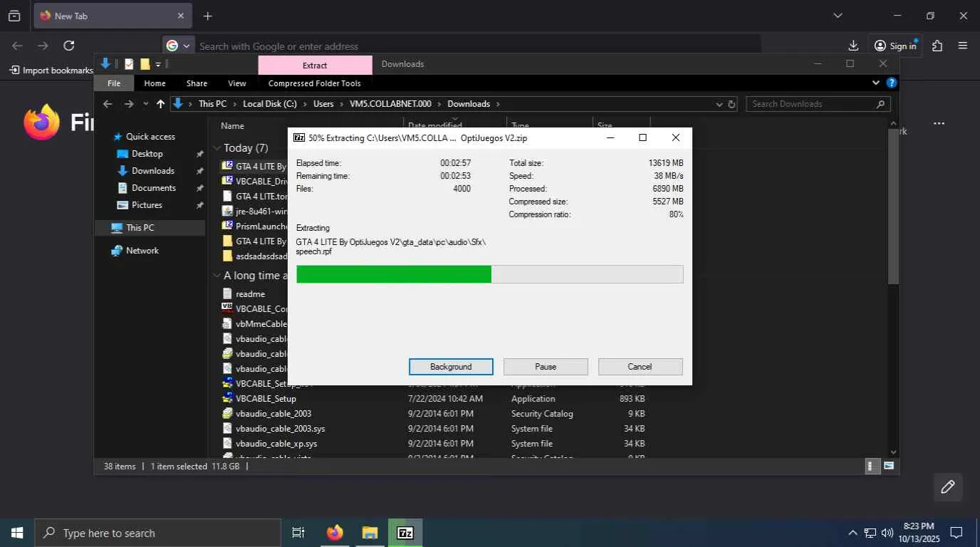The image size is (980, 547).
Task: Open the list all tabs dropdown in Firefox
Action: 838,16
